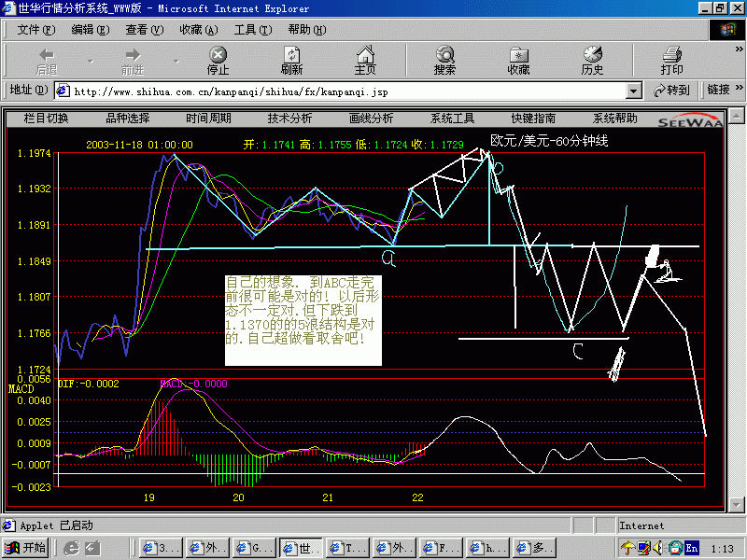Viewport: 747px width, 560px height.
Task: Open Search with 搜索 icon
Action: [445, 61]
